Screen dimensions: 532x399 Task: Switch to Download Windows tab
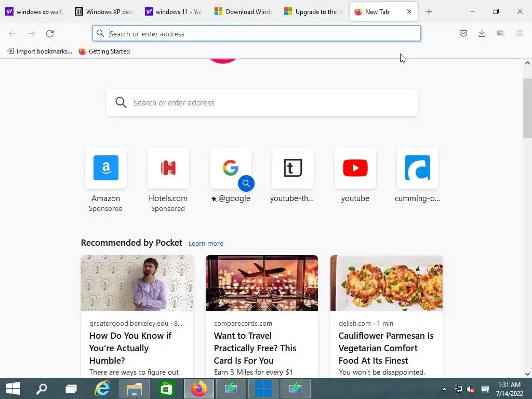tap(244, 12)
